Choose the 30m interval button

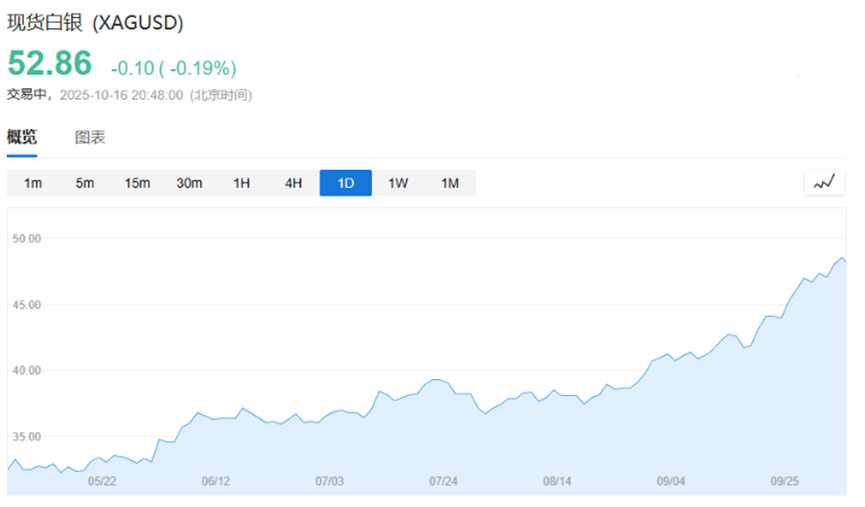pos(189,183)
